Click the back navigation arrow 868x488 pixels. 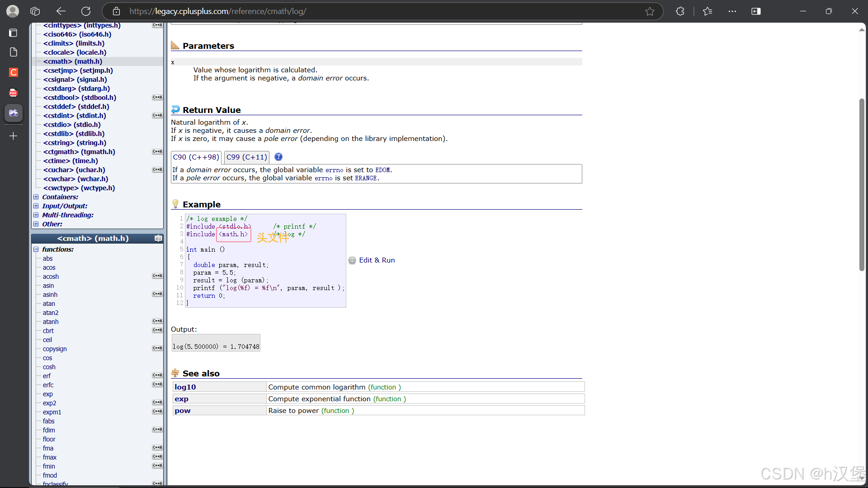[61, 11]
